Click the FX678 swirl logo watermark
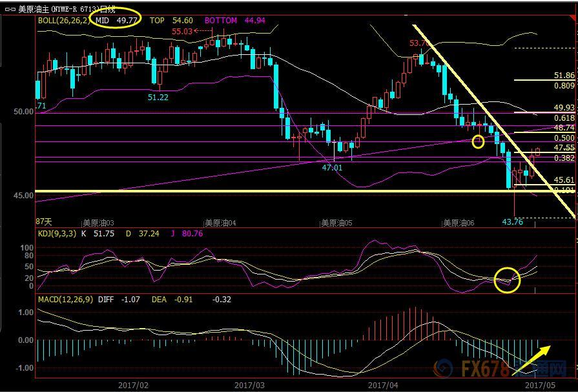578x392 pixels. tap(443, 369)
